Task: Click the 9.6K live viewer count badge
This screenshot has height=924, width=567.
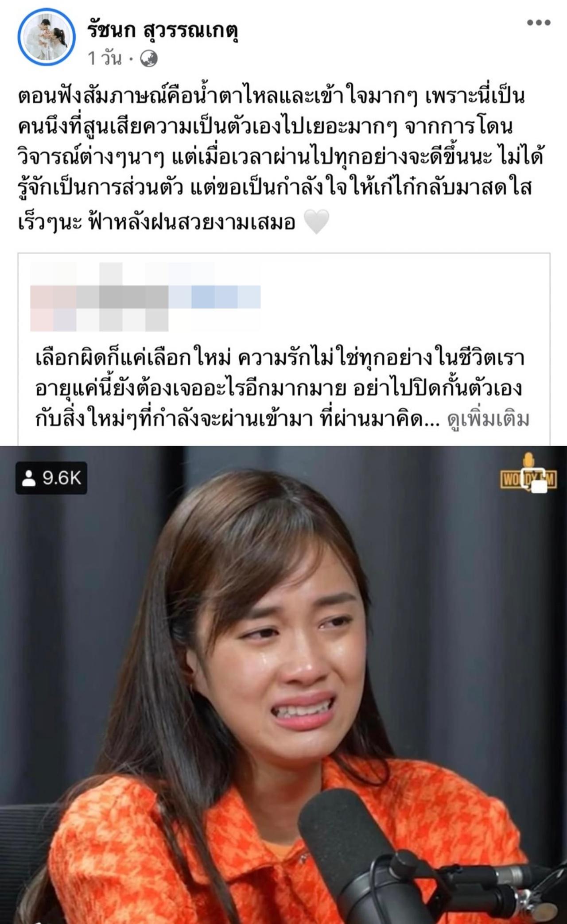Action: coord(51,478)
